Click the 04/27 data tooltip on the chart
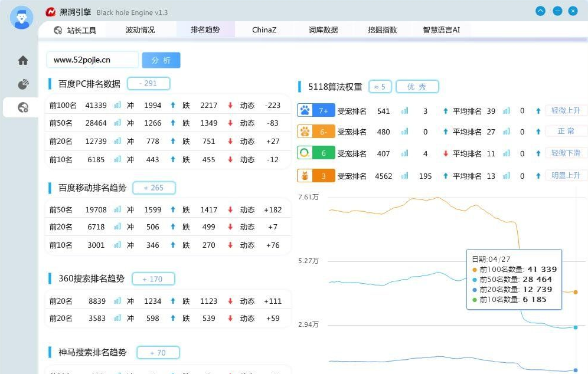 [514, 280]
